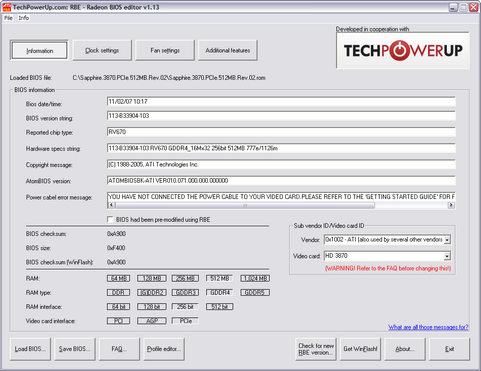Click the Load BIOS button
The width and height of the screenshot is (481, 371).
(x=30, y=349)
